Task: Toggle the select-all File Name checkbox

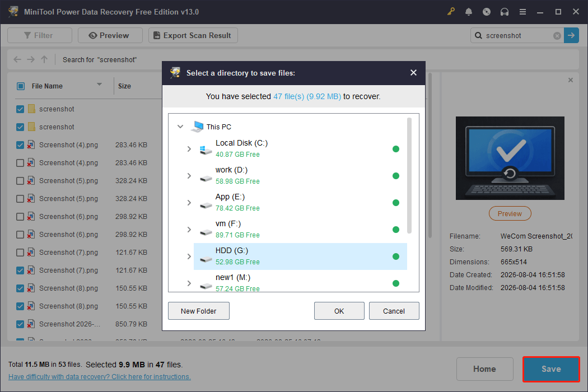Action: coord(21,86)
